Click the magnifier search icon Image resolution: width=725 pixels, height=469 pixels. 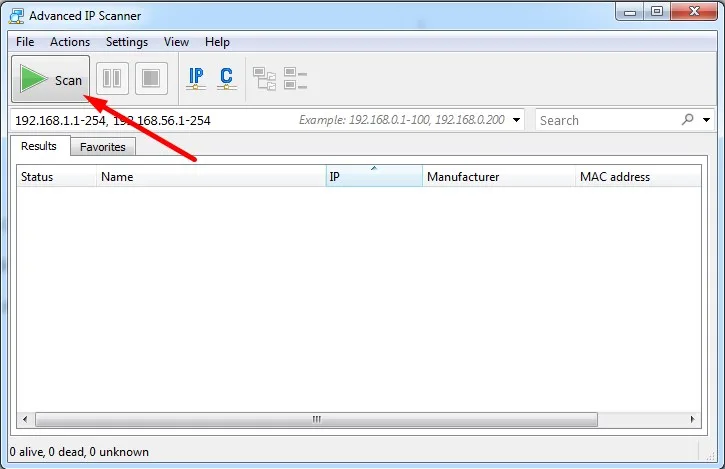[688, 120]
